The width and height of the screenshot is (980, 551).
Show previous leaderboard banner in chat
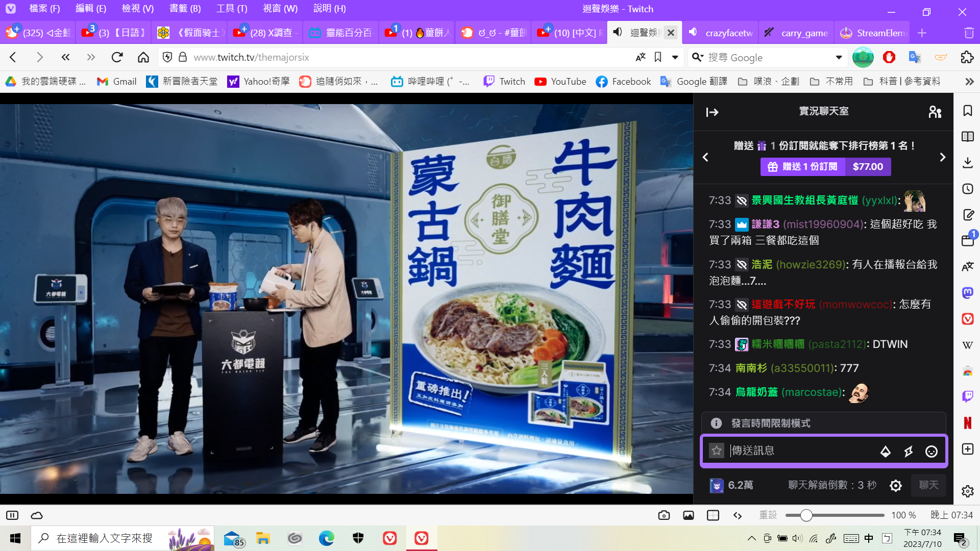pyautogui.click(x=705, y=157)
